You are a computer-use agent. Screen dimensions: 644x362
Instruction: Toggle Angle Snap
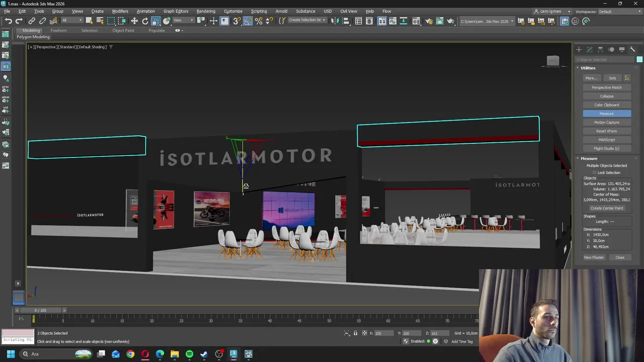coord(248,21)
